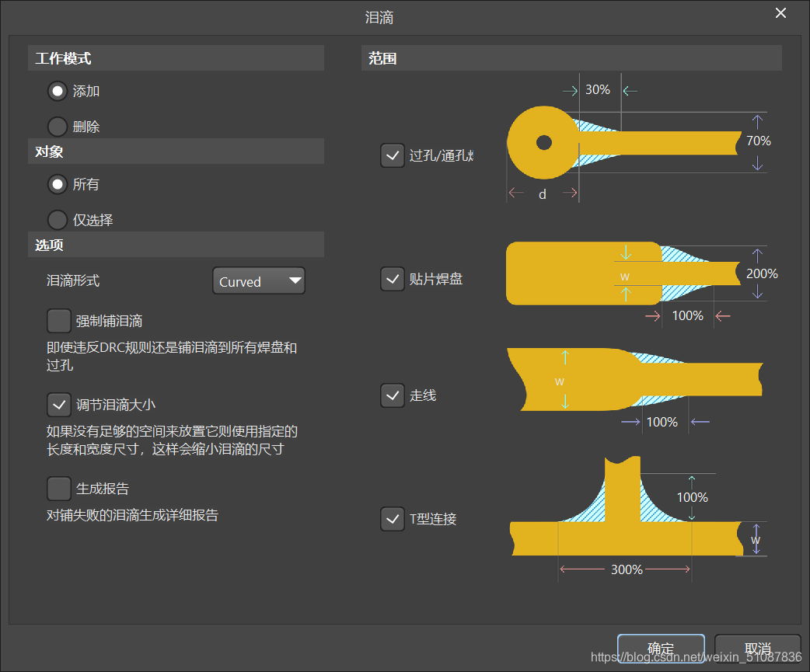
Task: Click the 确定 confirm button
Action: 661,649
